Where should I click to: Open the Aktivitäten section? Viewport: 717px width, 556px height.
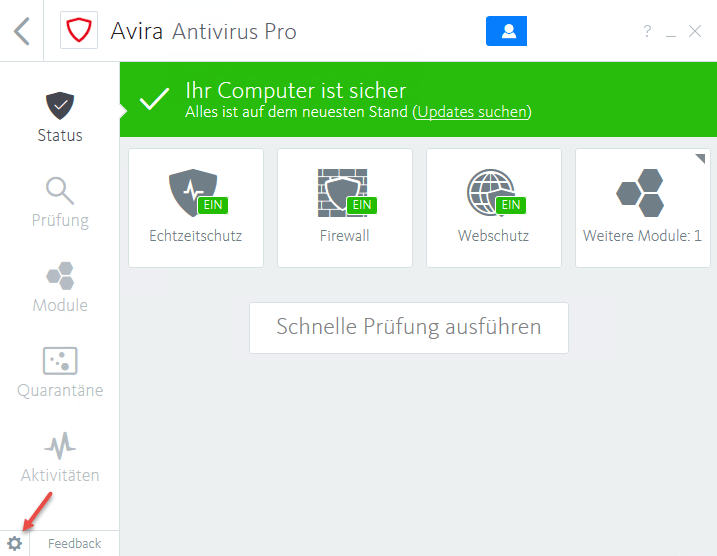60,457
